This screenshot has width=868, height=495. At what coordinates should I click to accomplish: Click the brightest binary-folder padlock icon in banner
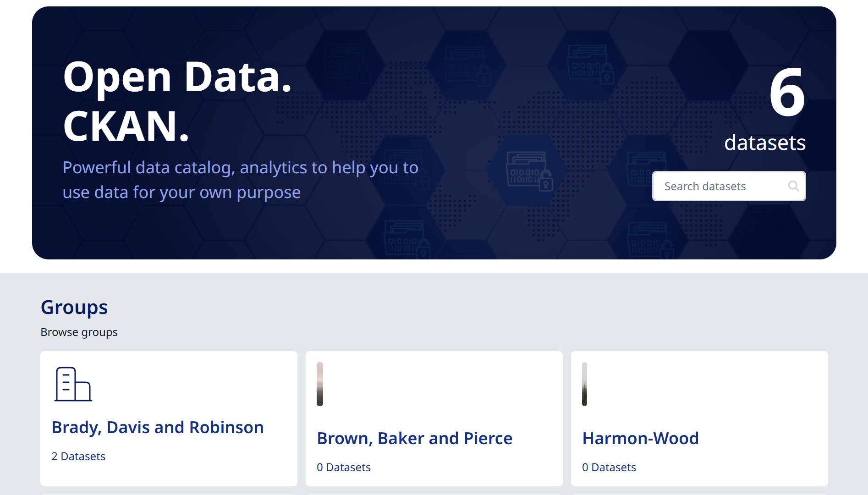(x=529, y=171)
